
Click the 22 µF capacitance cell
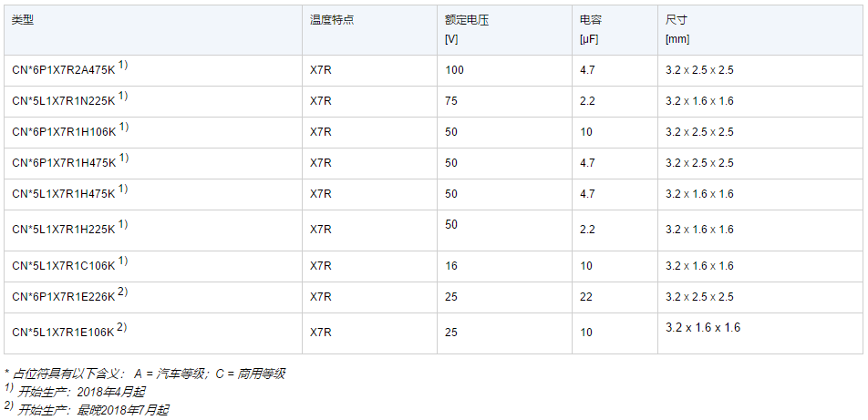585,297
